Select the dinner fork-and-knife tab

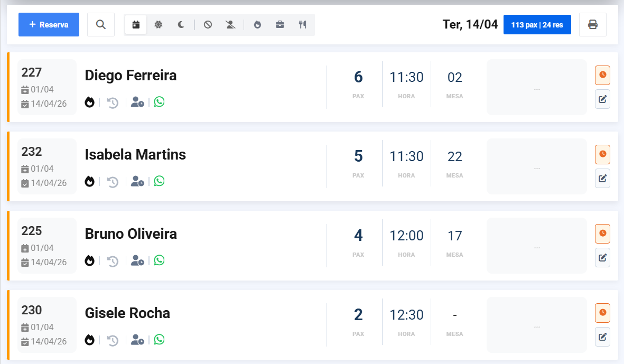pos(302,24)
